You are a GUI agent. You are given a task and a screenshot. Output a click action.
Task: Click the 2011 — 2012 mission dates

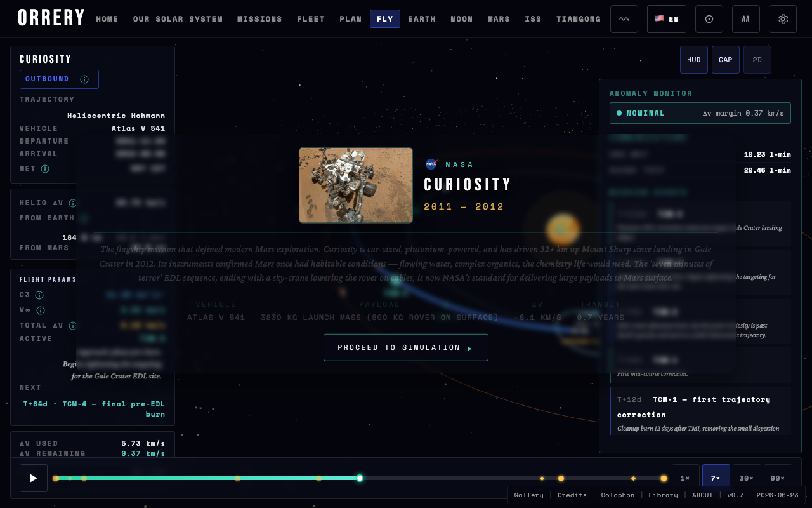pos(464,206)
